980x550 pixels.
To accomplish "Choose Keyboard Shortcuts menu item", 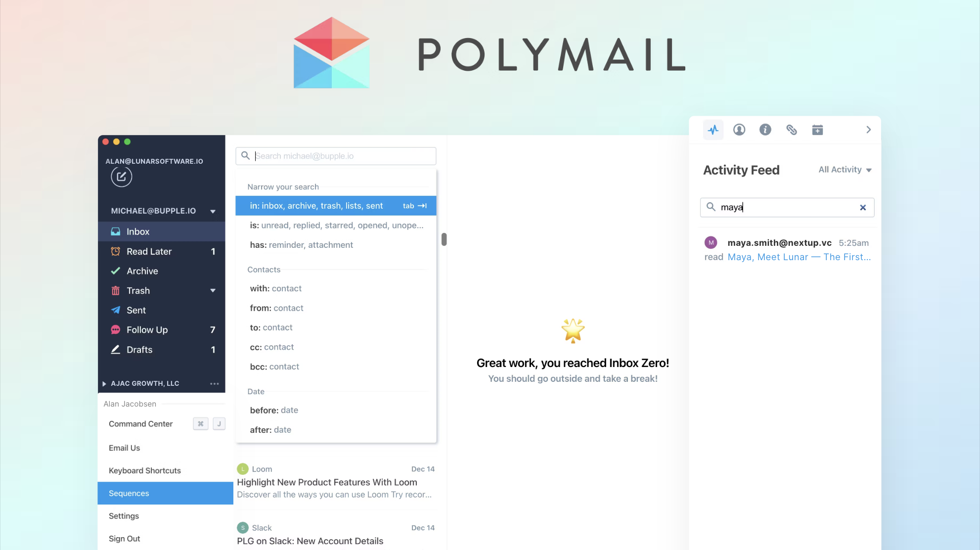I will point(144,470).
